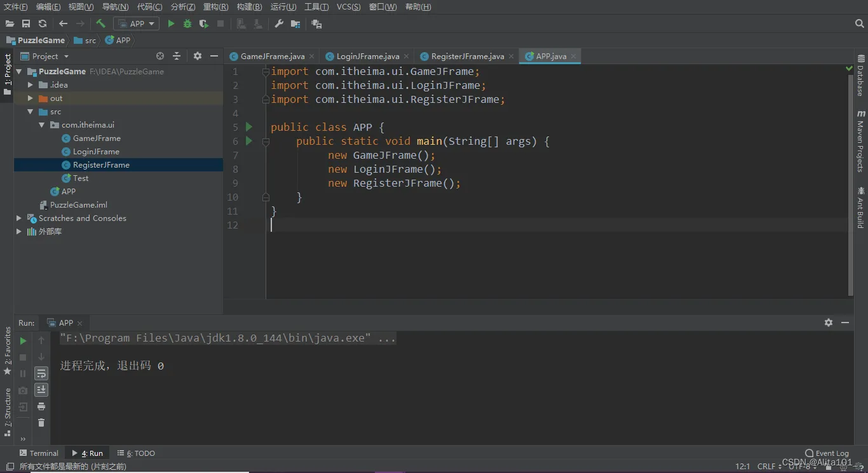Open the 6: TODO tool window

[136, 453]
